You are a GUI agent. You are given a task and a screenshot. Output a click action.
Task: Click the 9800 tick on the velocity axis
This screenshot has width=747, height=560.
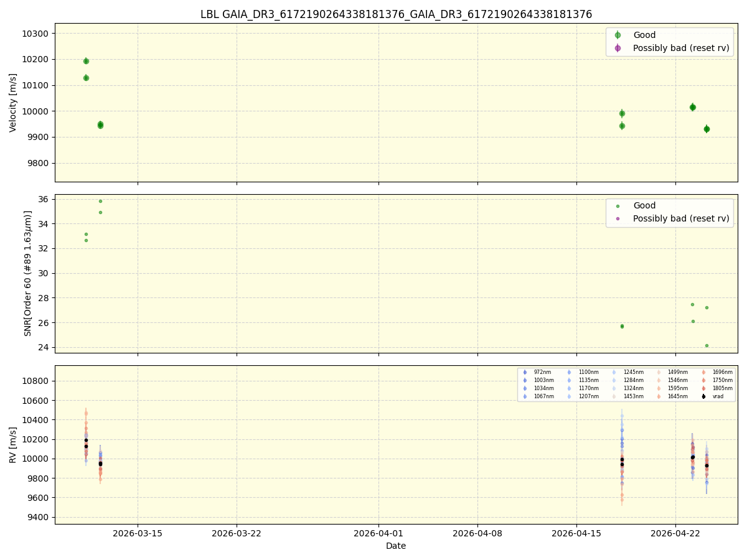(39, 163)
